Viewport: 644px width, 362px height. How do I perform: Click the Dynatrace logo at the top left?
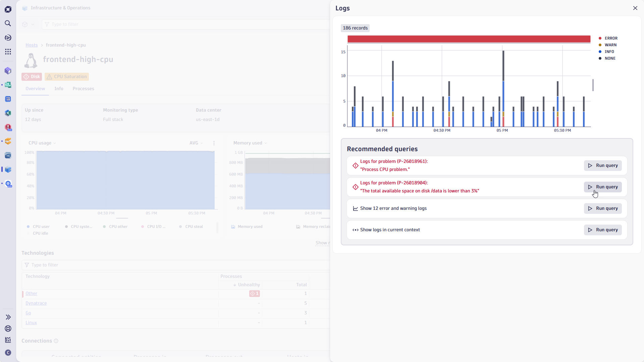8,9
